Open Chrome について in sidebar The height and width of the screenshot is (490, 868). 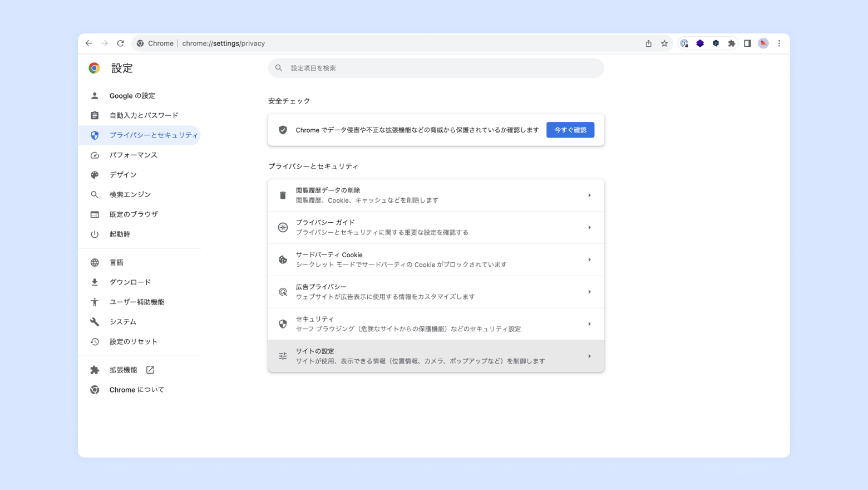pos(139,390)
